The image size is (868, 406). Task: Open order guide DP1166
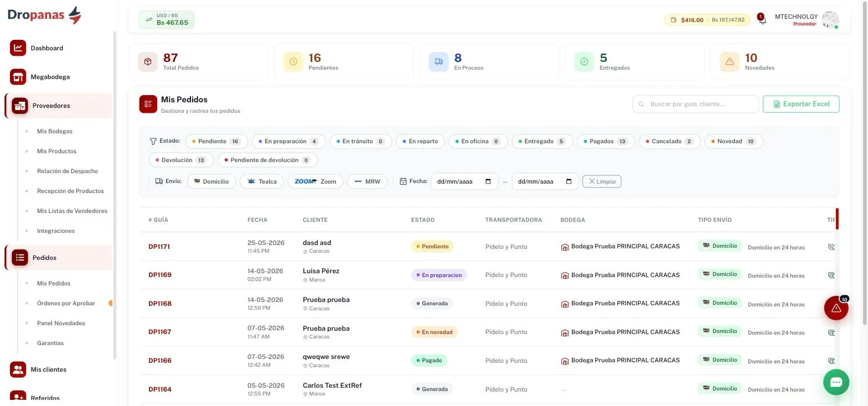coord(160,361)
